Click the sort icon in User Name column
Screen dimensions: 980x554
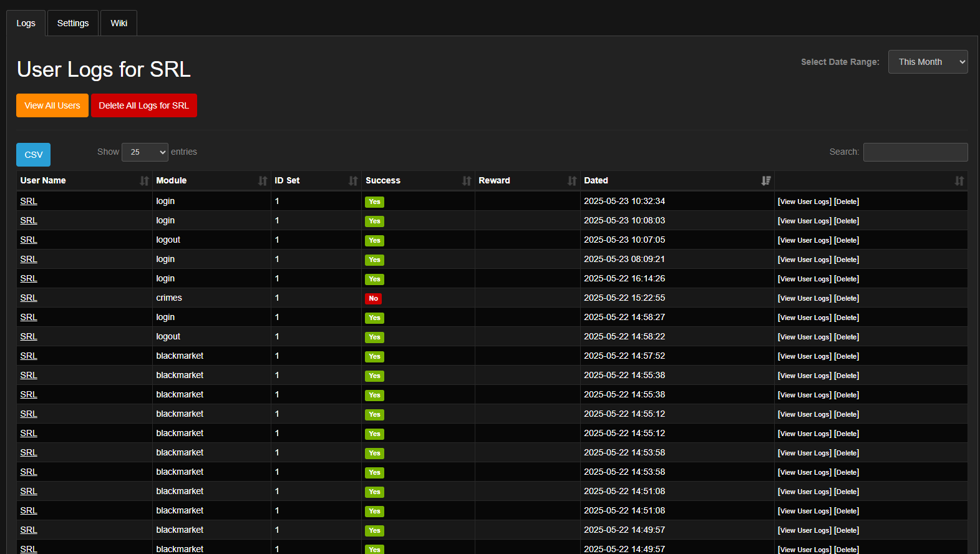coord(144,181)
